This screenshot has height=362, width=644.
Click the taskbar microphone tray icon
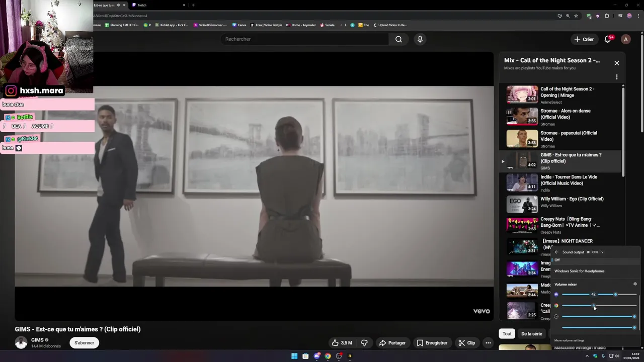(x=603, y=356)
